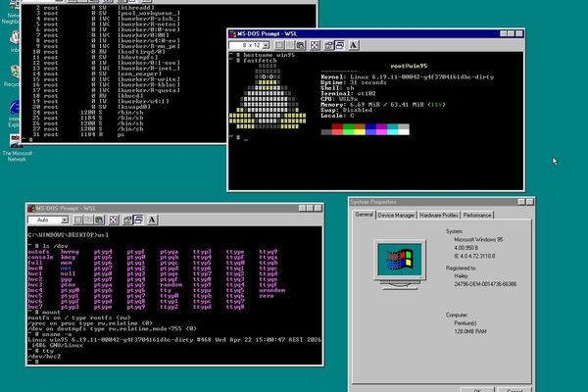588x392 pixels.
Task: Select the Mark tool in the 'ls /dev' window
Action: point(78,220)
